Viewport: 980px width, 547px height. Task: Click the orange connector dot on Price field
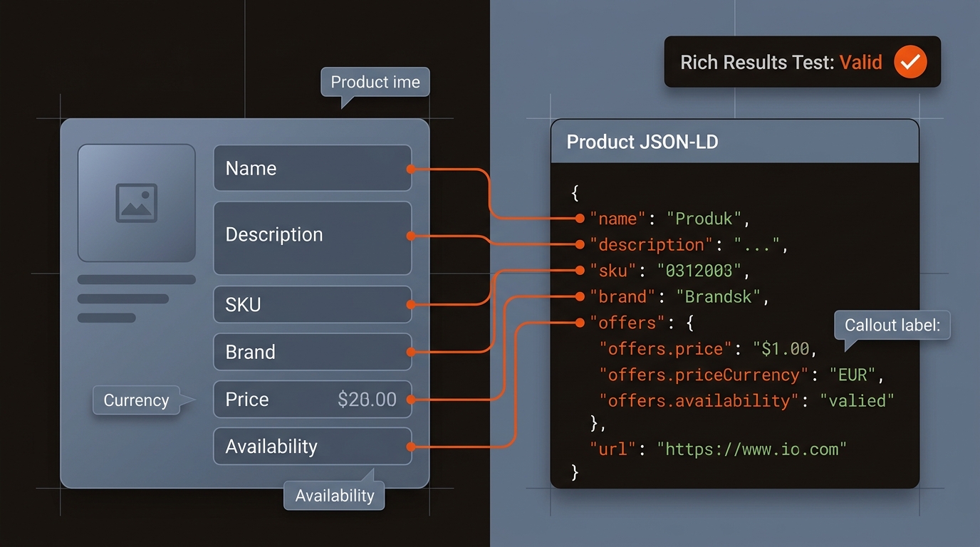click(x=411, y=400)
